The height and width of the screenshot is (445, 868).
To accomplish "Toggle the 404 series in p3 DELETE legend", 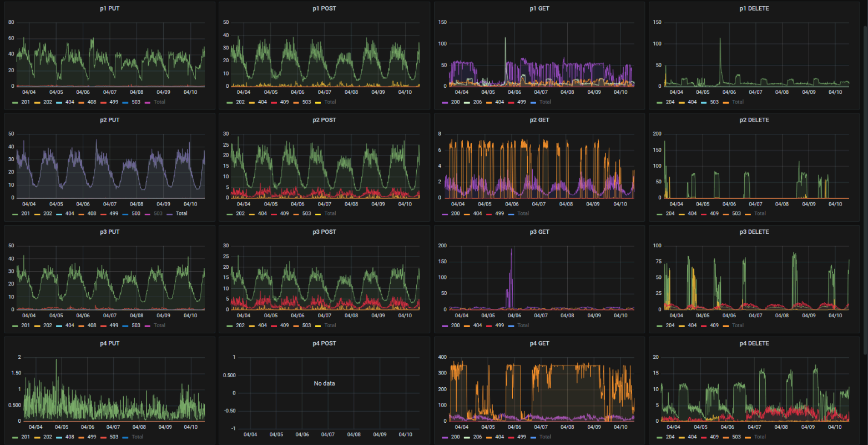I will (692, 326).
